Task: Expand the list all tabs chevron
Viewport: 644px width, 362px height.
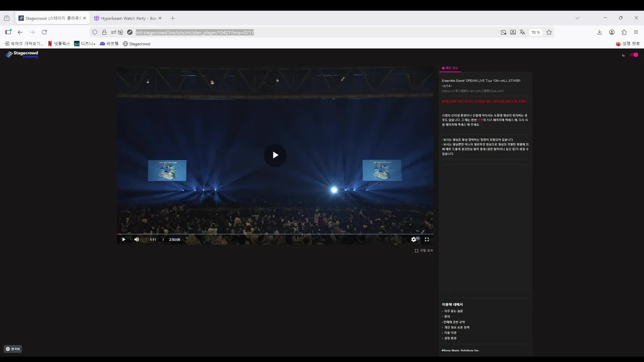Action: coord(577,18)
